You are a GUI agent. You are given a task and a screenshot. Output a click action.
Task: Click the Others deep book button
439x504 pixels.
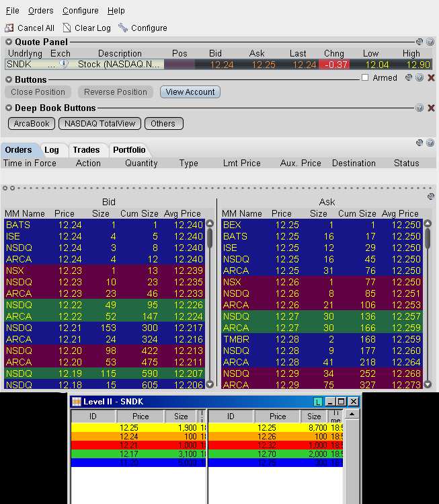164,123
